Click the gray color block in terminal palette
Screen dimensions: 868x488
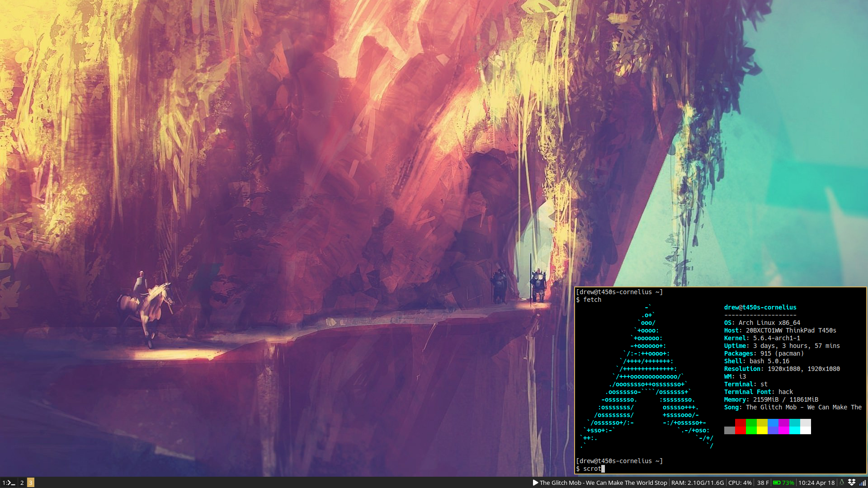click(x=729, y=430)
